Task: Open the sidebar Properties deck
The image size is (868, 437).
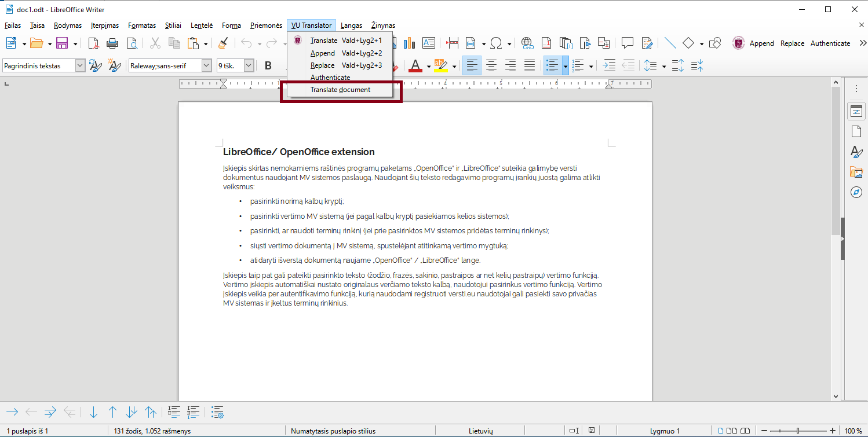Action: (x=856, y=111)
